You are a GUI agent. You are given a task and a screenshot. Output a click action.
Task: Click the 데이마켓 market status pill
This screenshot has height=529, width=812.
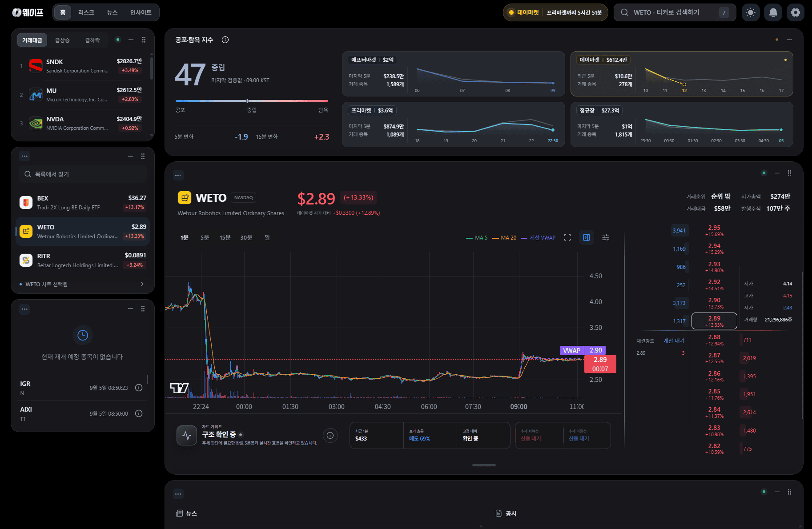(555, 12)
